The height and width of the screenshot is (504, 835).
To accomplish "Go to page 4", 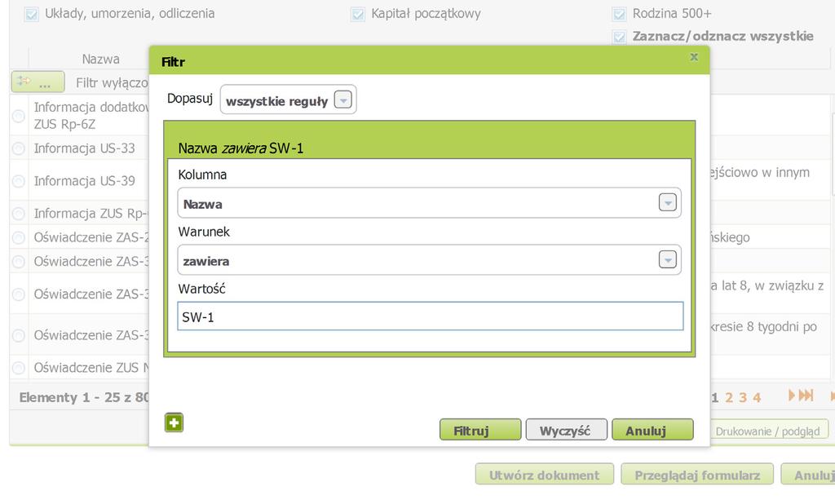I will point(757,397).
